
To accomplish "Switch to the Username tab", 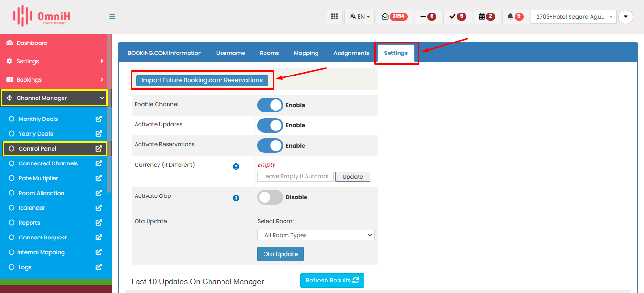I will [x=231, y=53].
